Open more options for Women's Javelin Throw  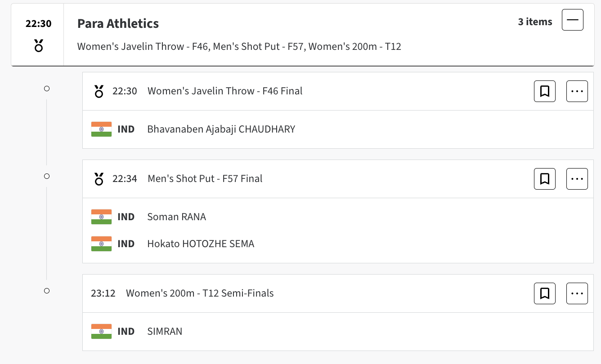[x=577, y=91]
